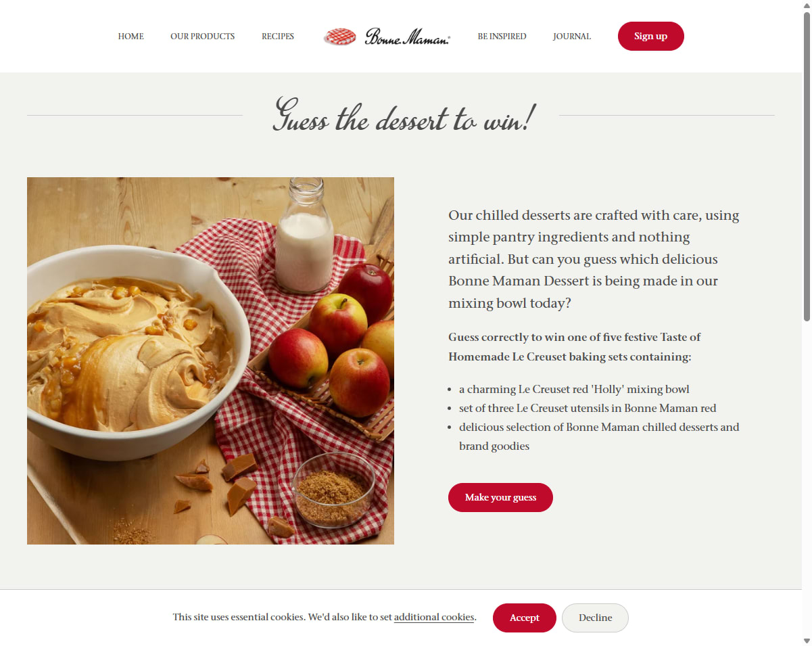
Task: Click the scrollbar up arrow
Action: point(806,5)
